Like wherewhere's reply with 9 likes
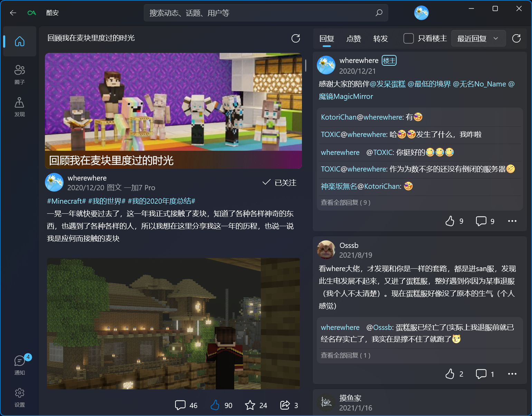 (x=450, y=221)
